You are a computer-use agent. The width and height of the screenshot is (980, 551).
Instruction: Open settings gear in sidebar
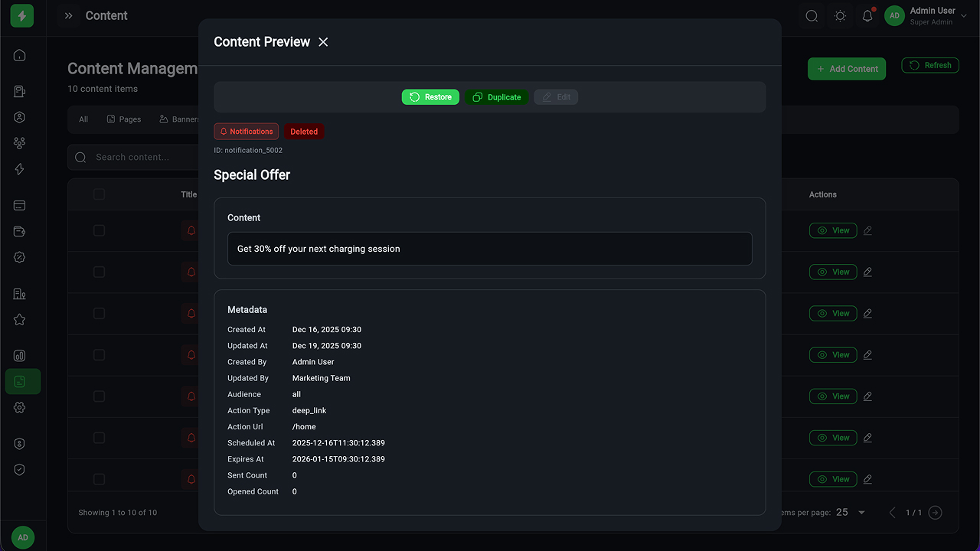click(x=20, y=408)
